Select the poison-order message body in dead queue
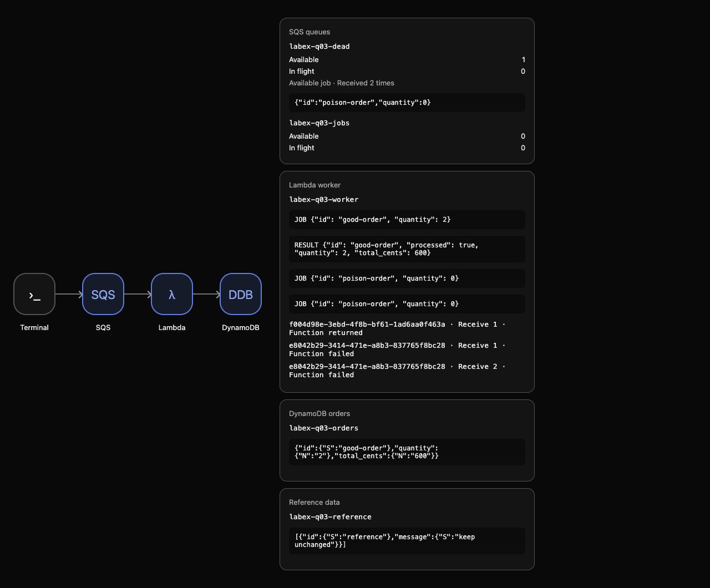710x588 pixels. click(x=407, y=103)
